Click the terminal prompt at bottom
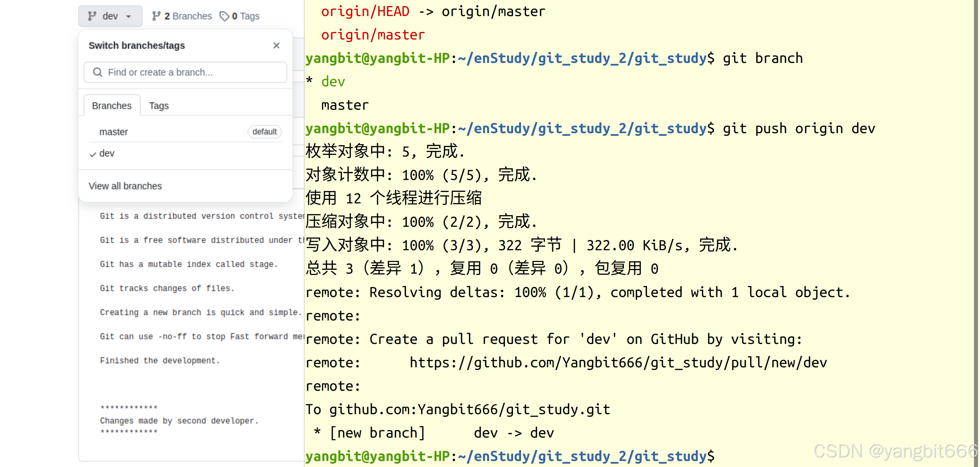This screenshot has width=980, height=467. coord(510,456)
